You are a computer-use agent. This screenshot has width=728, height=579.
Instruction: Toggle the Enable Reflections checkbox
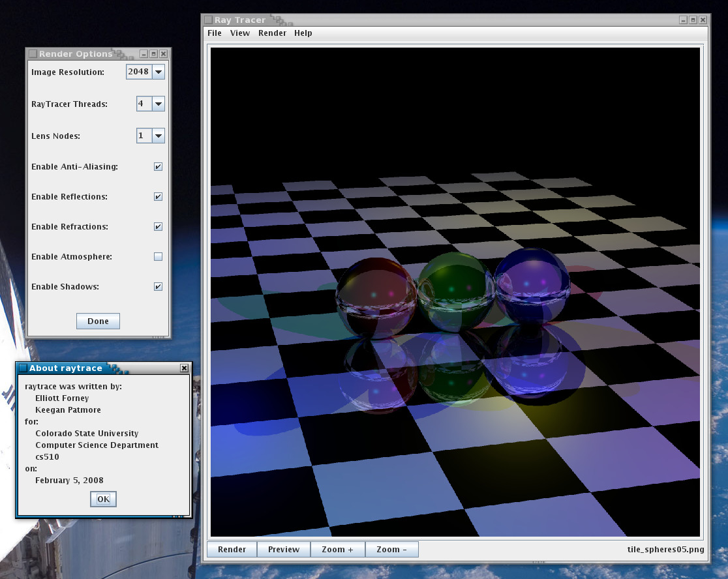click(158, 197)
